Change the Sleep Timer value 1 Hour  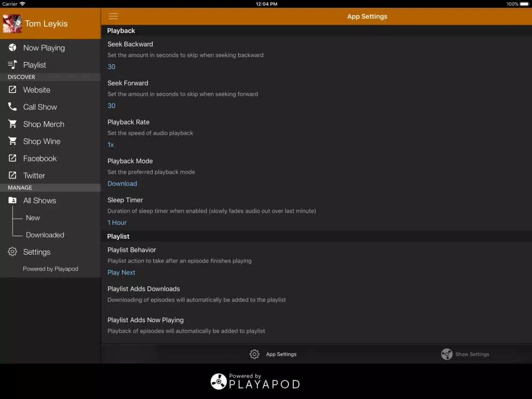[117, 222]
